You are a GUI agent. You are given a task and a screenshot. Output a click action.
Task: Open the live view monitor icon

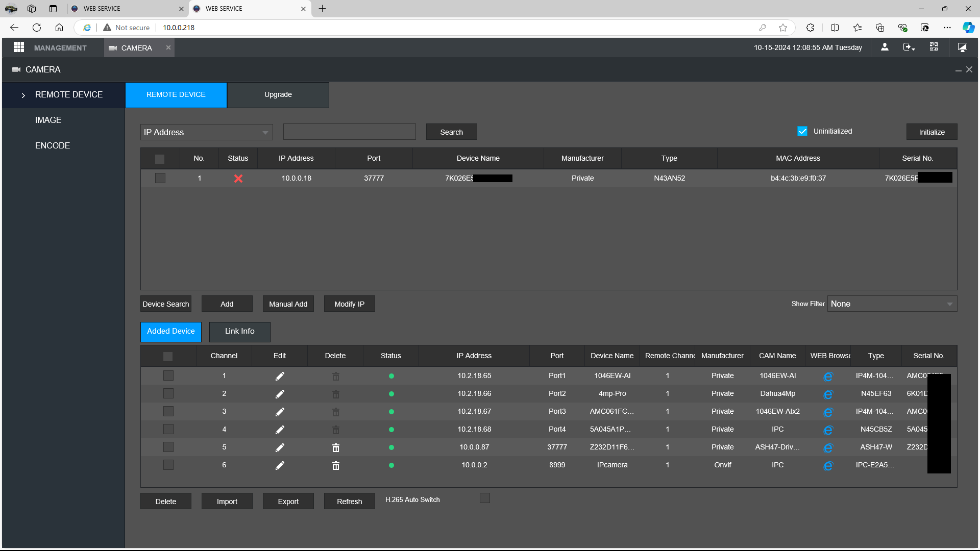click(x=962, y=47)
